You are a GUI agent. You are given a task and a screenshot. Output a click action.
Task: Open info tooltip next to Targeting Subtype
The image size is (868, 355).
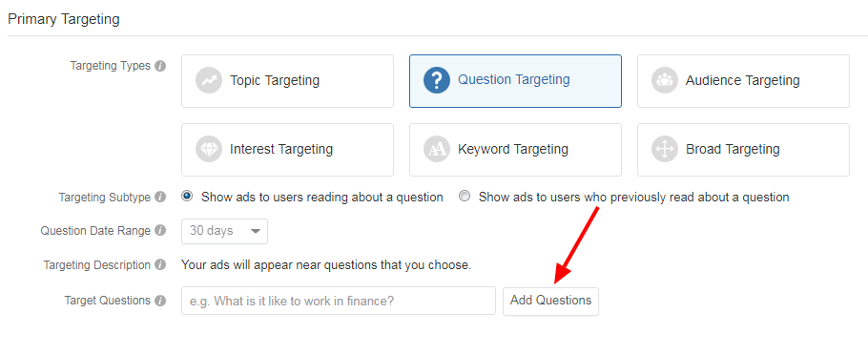(160, 198)
